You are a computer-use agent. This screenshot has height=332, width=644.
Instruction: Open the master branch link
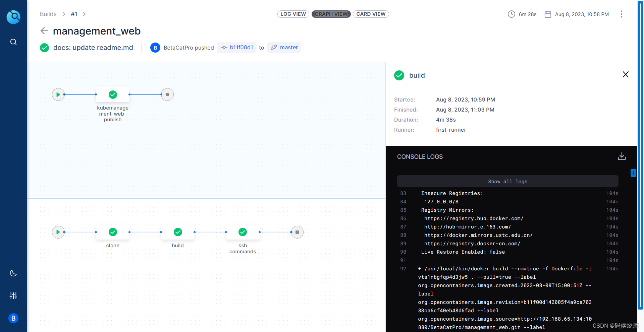(x=284, y=48)
